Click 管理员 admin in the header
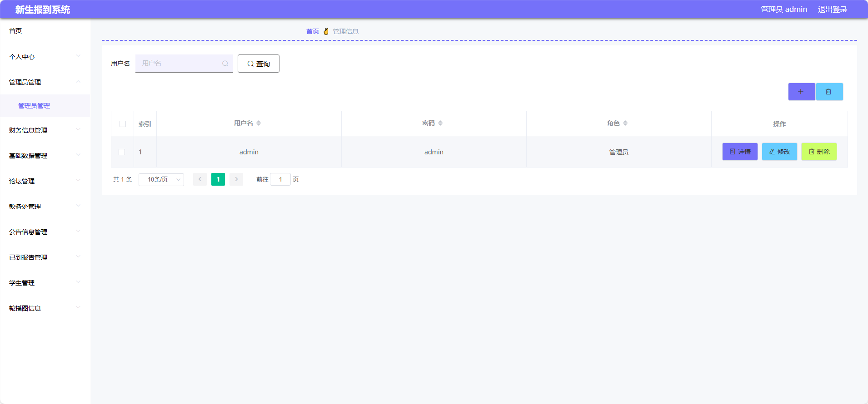Viewport: 868px width, 404px height. point(784,10)
